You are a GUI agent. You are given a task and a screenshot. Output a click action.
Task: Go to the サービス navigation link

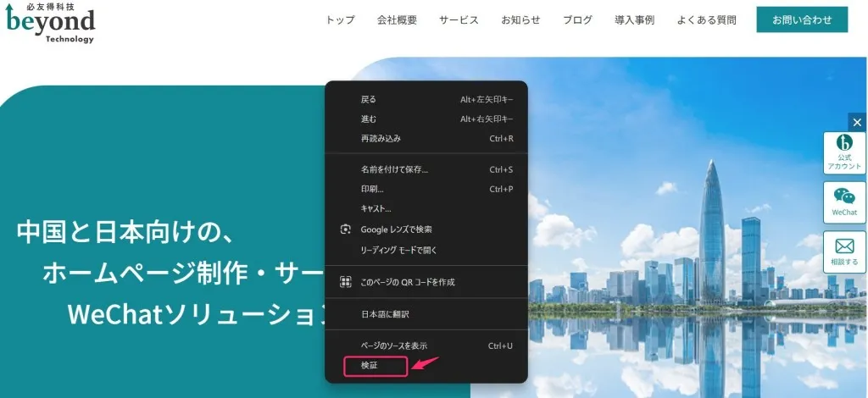[x=459, y=20]
